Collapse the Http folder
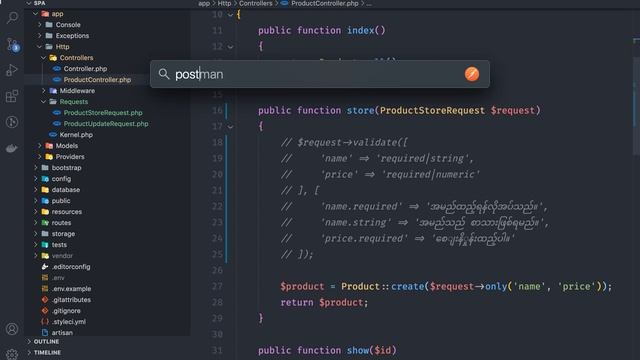Image resolution: width=640 pixels, height=360 pixels. tap(40, 47)
